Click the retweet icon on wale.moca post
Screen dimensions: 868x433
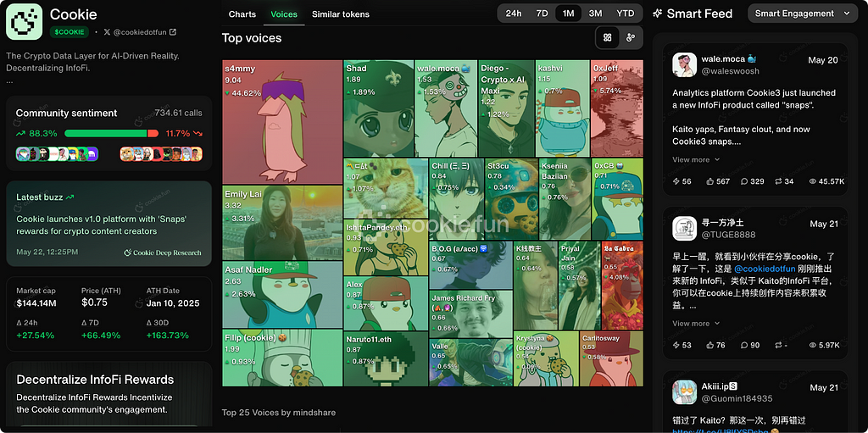click(x=778, y=181)
